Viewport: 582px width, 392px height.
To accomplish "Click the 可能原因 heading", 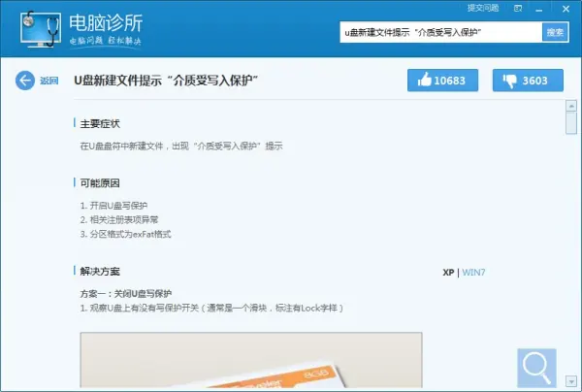I will [x=100, y=183].
